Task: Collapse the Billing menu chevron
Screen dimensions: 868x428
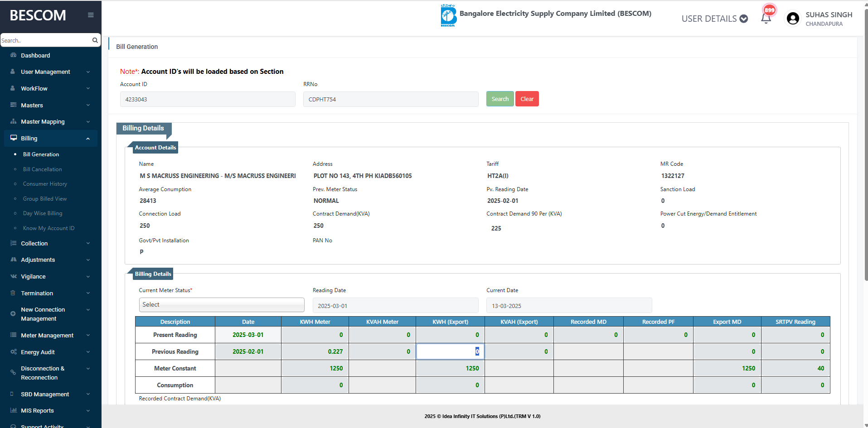Action: pos(88,139)
